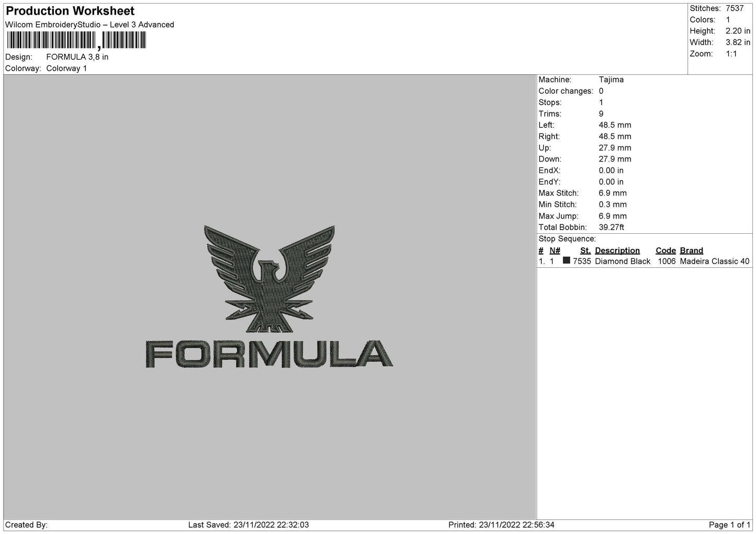Select the Wilcom EmbroideryStudio – Level 3 Advanced text
Viewport: 756px width, 534px height.
[x=89, y=25]
